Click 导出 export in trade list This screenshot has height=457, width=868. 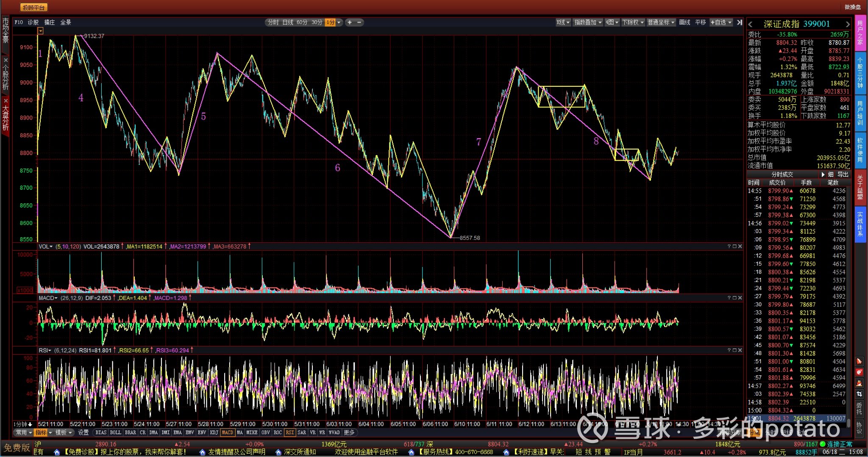point(843,174)
